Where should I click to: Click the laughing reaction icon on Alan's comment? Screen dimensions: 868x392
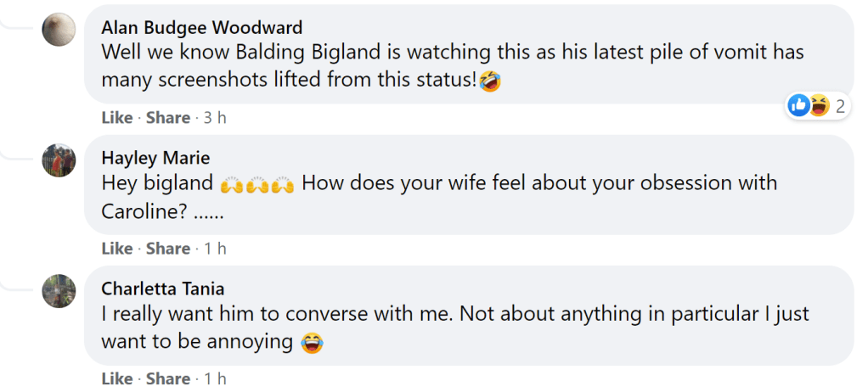tap(820, 106)
